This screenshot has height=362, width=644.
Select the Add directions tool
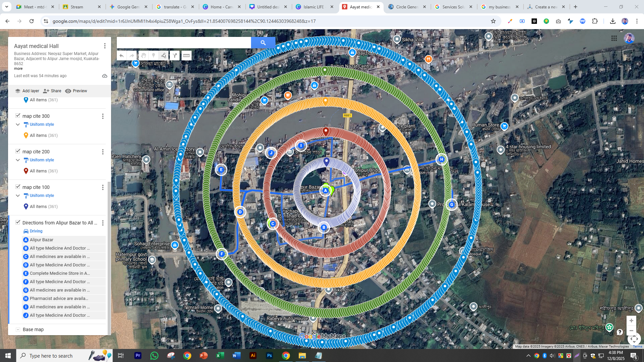175,55
